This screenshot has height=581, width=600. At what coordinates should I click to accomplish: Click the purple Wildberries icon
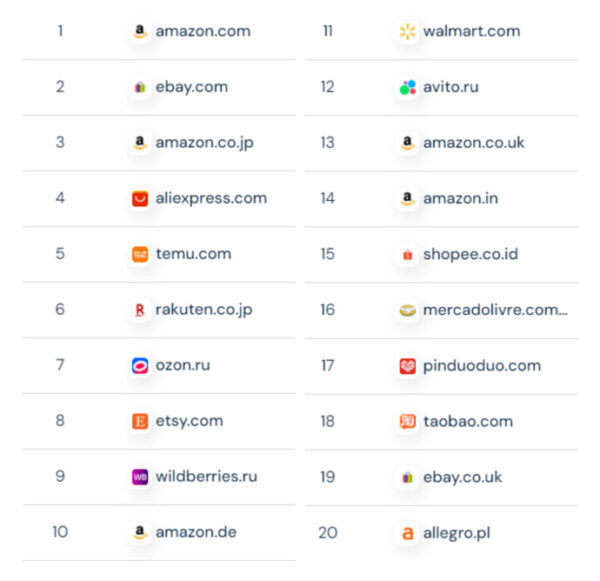[140, 477]
